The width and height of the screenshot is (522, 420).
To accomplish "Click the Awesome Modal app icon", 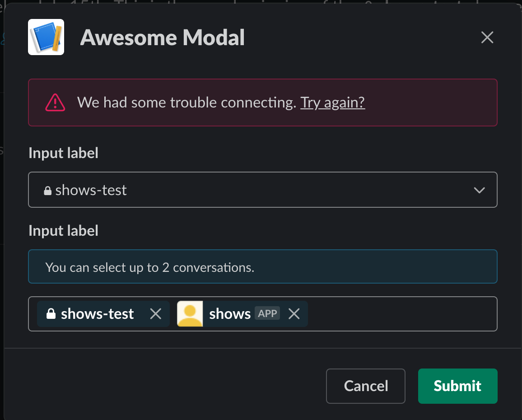I will [x=46, y=37].
